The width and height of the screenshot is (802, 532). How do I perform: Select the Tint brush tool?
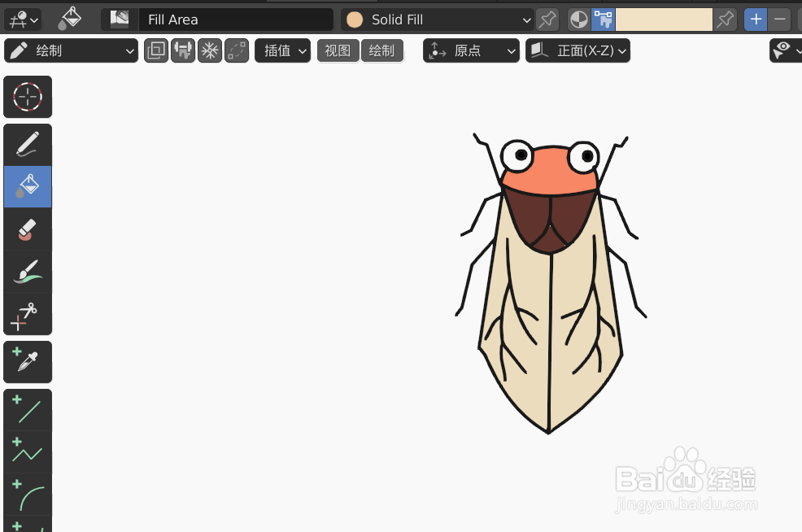point(28,271)
